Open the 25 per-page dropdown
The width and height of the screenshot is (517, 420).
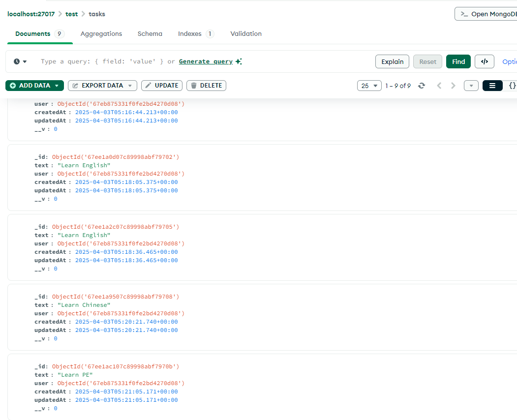(369, 86)
